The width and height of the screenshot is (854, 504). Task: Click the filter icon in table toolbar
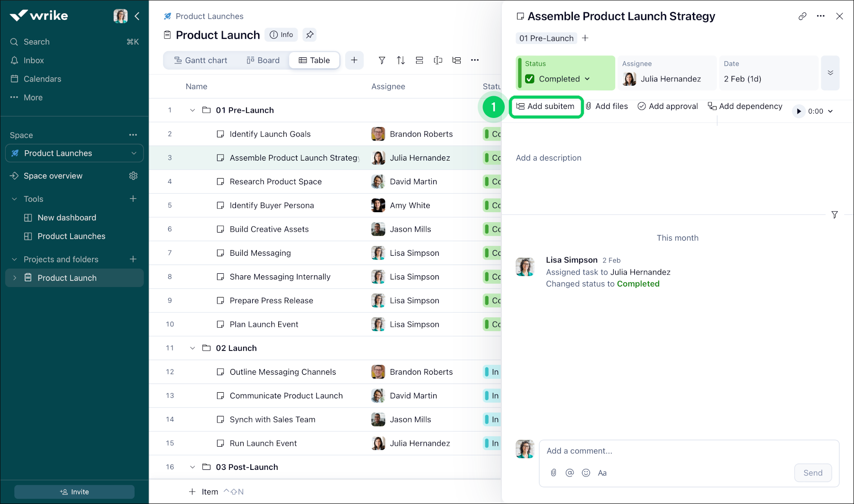pyautogui.click(x=382, y=60)
